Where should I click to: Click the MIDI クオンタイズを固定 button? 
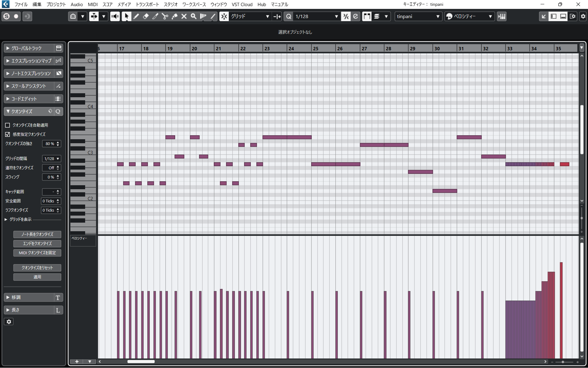[37, 253]
